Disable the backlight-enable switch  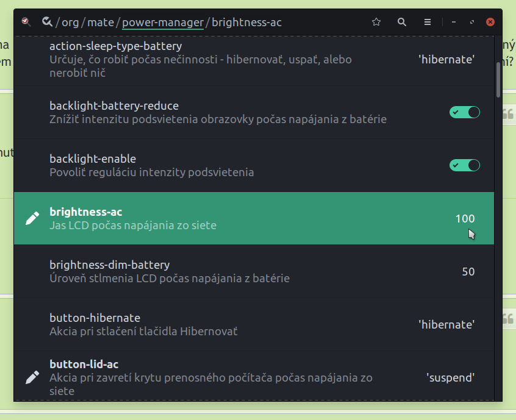pyautogui.click(x=465, y=165)
